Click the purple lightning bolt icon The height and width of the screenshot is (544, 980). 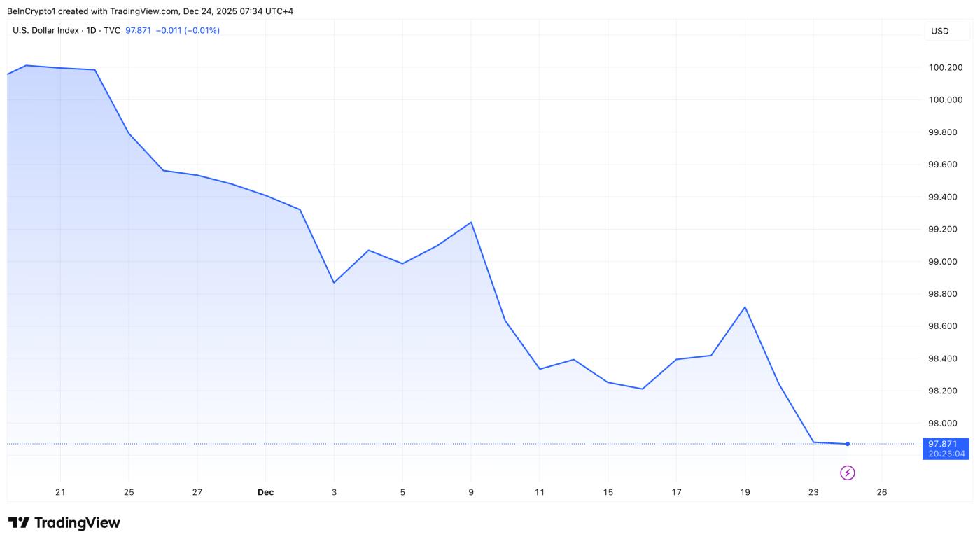click(847, 473)
